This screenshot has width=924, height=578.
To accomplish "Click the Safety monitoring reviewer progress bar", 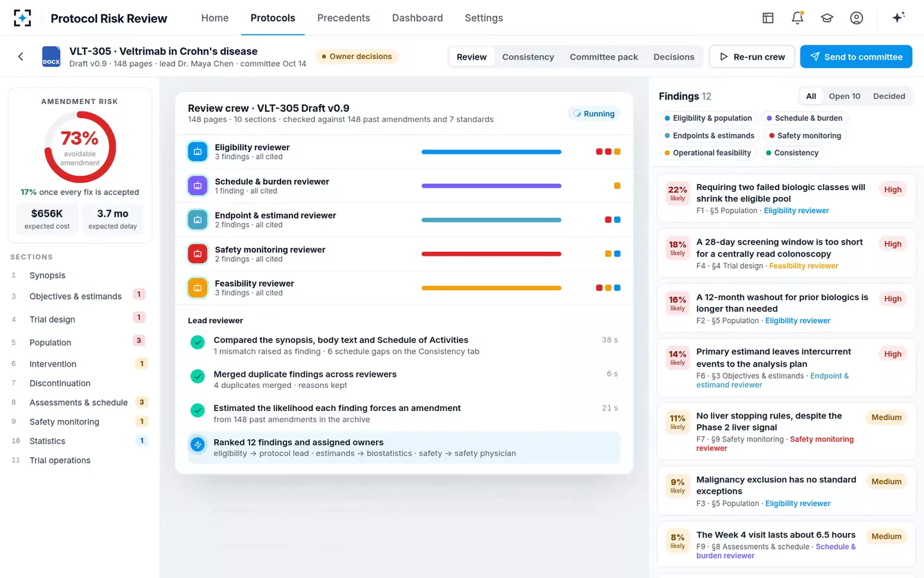I will [492, 254].
